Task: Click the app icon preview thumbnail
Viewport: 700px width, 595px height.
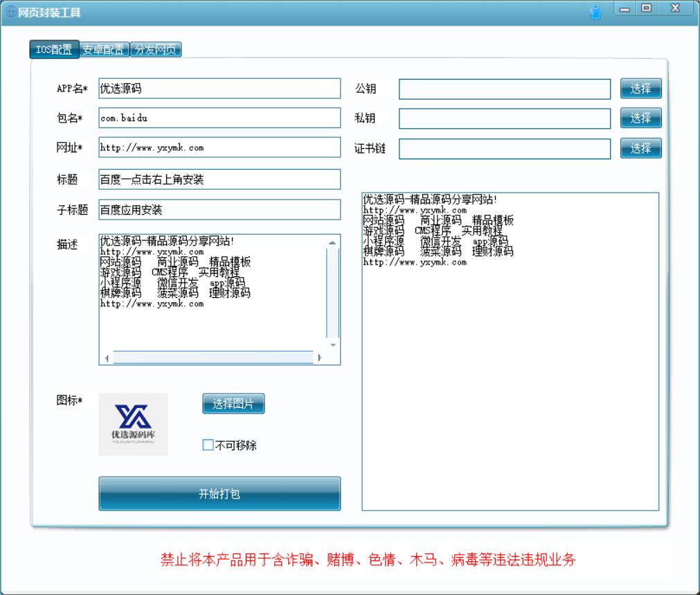Action: click(133, 425)
